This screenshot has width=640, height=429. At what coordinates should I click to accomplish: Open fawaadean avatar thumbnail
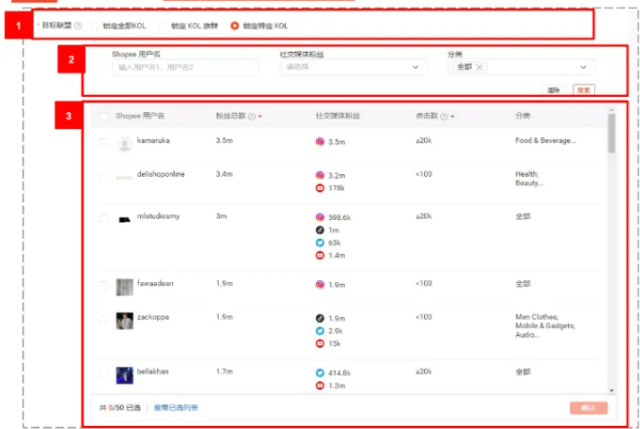tap(124, 287)
